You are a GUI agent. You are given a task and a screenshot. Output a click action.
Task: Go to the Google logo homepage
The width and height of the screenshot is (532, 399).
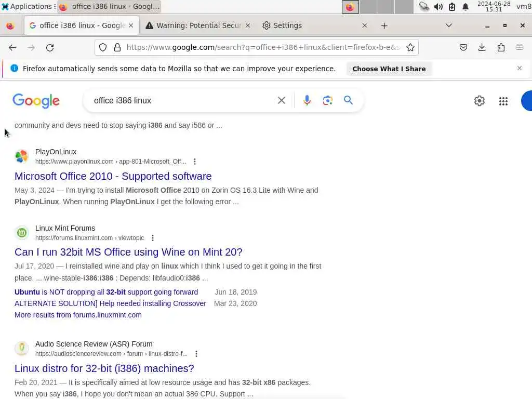tap(36, 101)
